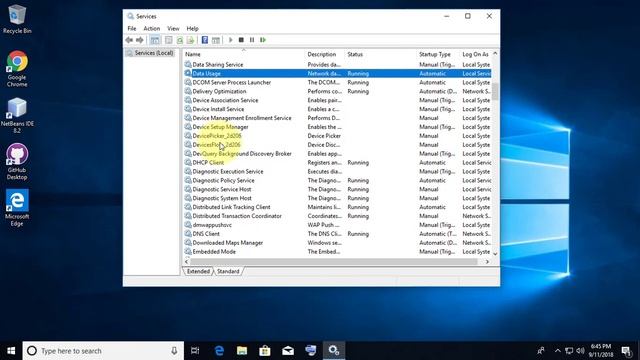
Task: Select the Downloaded Maps Manager service
Action: [337, 243]
